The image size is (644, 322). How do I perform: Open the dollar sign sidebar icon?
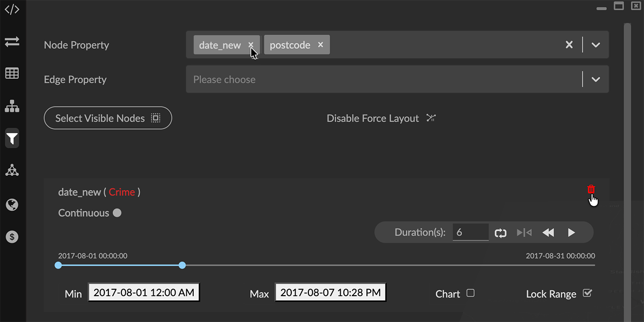(x=12, y=237)
